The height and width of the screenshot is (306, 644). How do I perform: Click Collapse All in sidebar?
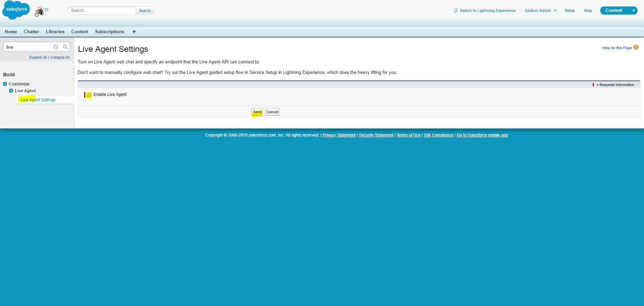pyautogui.click(x=60, y=57)
